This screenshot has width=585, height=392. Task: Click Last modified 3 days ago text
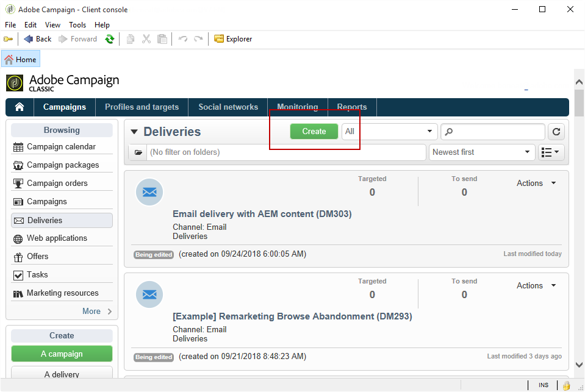point(524,356)
